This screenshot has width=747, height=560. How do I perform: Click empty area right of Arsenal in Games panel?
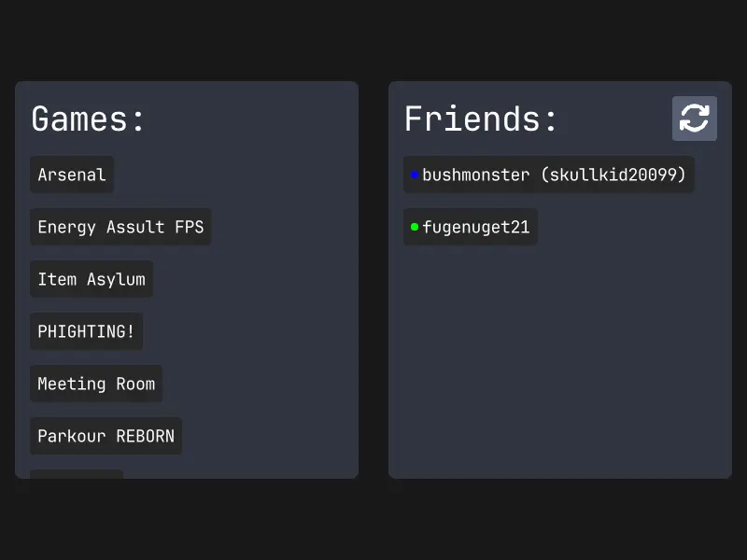coord(233,175)
